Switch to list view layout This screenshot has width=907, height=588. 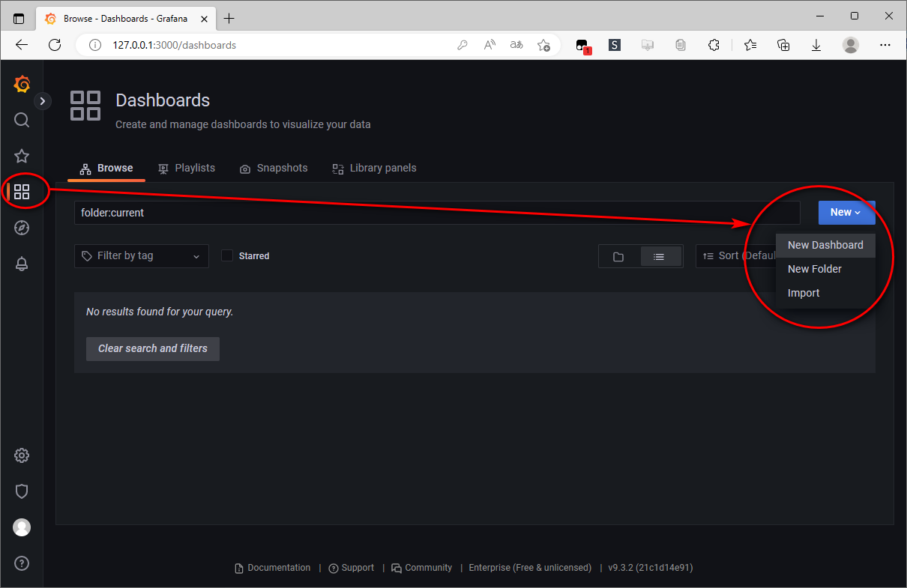click(660, 256)
